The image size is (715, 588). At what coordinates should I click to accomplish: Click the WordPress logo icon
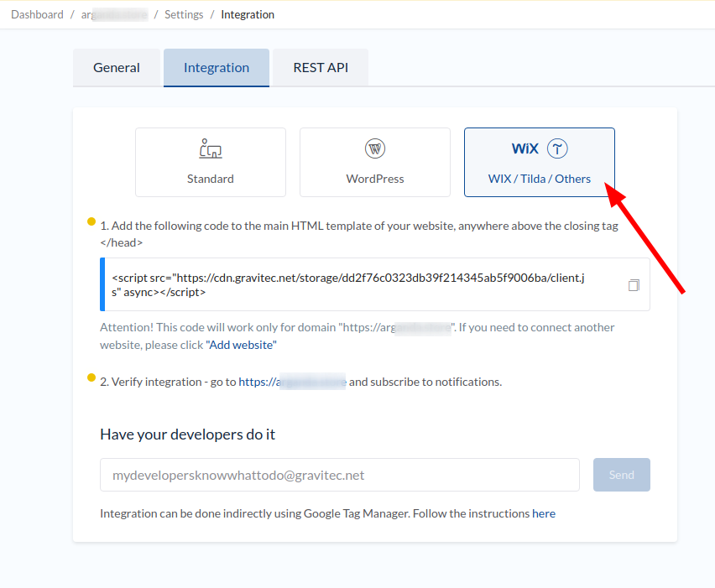375,148
